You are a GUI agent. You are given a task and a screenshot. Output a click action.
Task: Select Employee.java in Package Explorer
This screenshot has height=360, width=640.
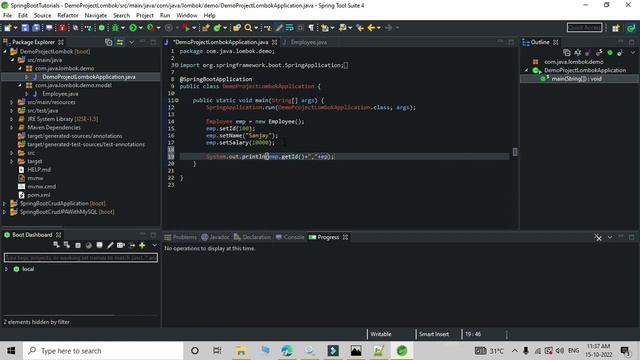point(60,93)
